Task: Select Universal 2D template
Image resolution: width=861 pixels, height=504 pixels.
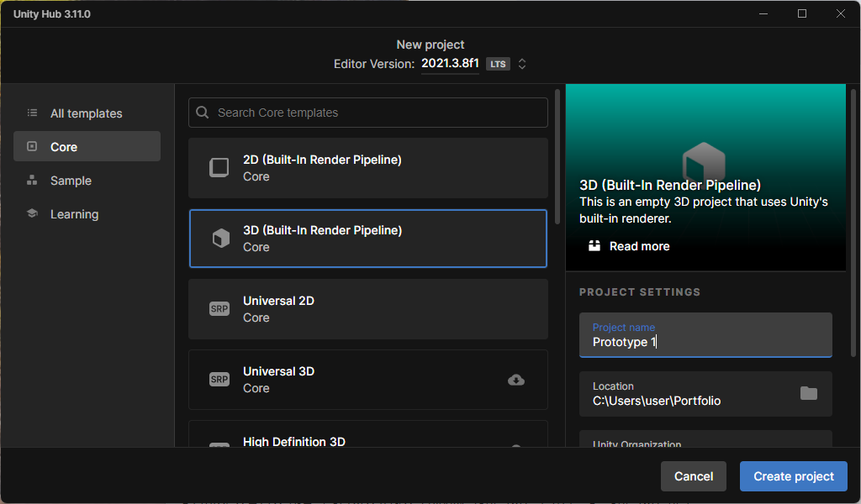Action: tap(368, 309)
